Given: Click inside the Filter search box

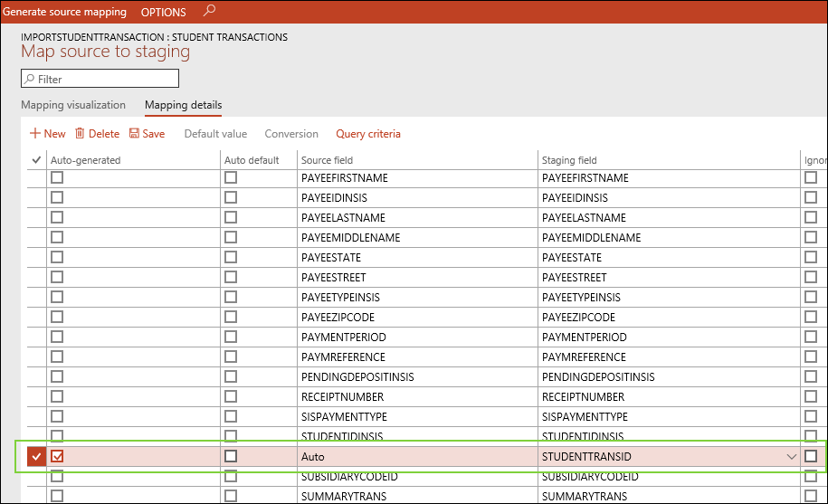Looking at the screenshot, I should click(107, 80).
